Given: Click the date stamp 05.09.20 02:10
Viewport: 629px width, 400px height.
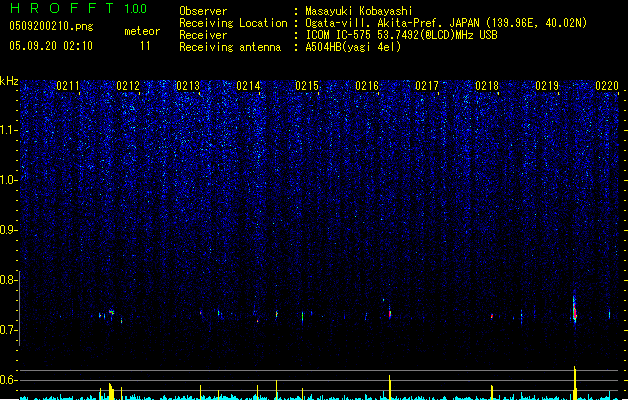Looking at the screenshot, I should coord(51,46).
